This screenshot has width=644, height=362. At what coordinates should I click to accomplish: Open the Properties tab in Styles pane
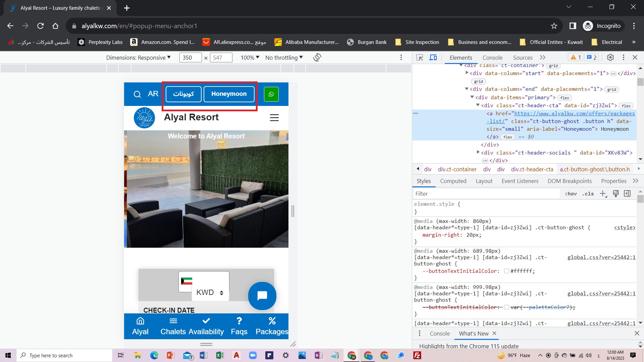(614, 181)
